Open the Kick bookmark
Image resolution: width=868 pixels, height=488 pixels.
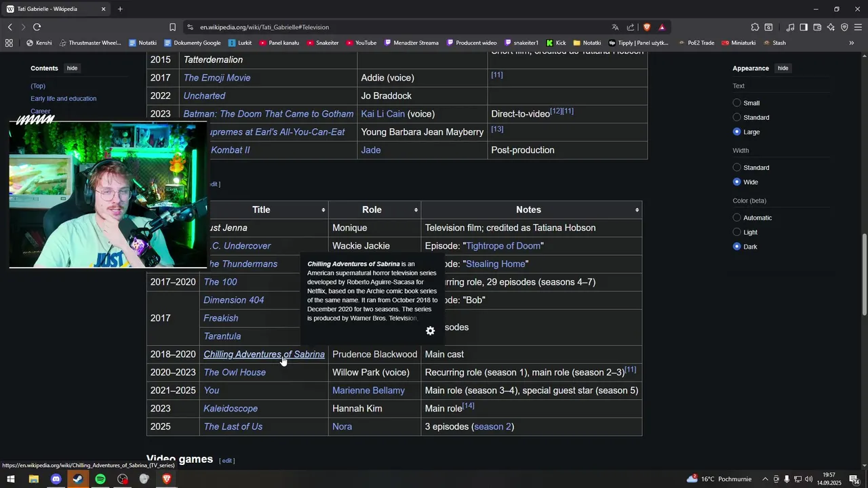556,43
